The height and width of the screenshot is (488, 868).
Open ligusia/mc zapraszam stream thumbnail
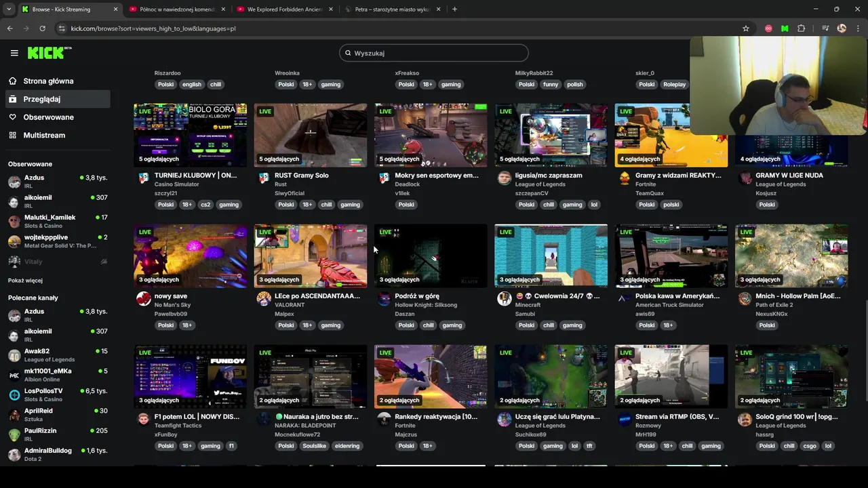pos(551,135)
